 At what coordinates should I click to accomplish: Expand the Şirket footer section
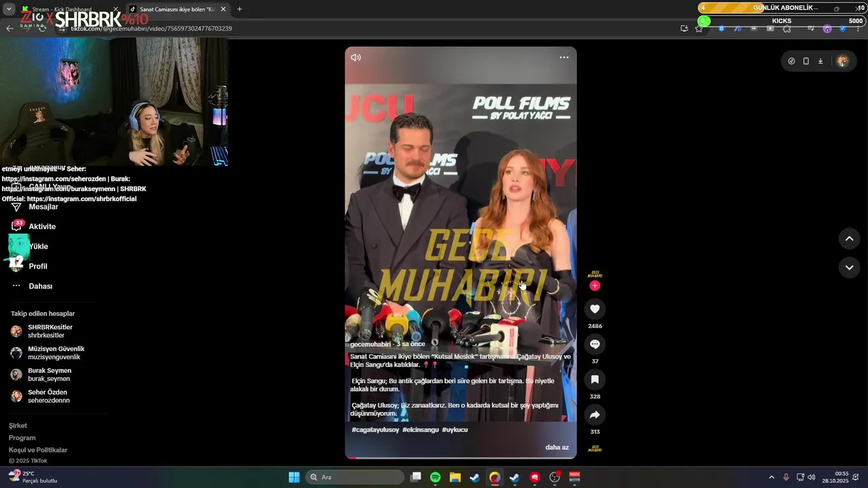click(18, 426)
